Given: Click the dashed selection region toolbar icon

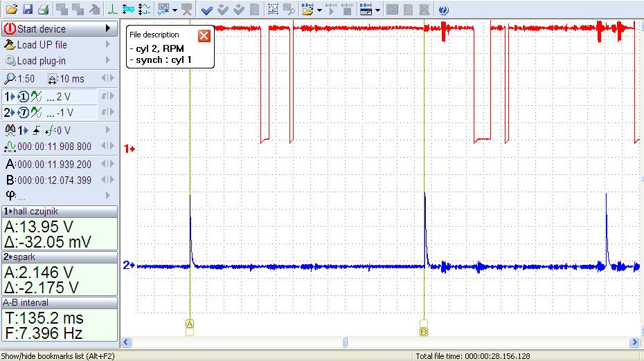Looking at the screenshot, I should click(x=273, y=9).
